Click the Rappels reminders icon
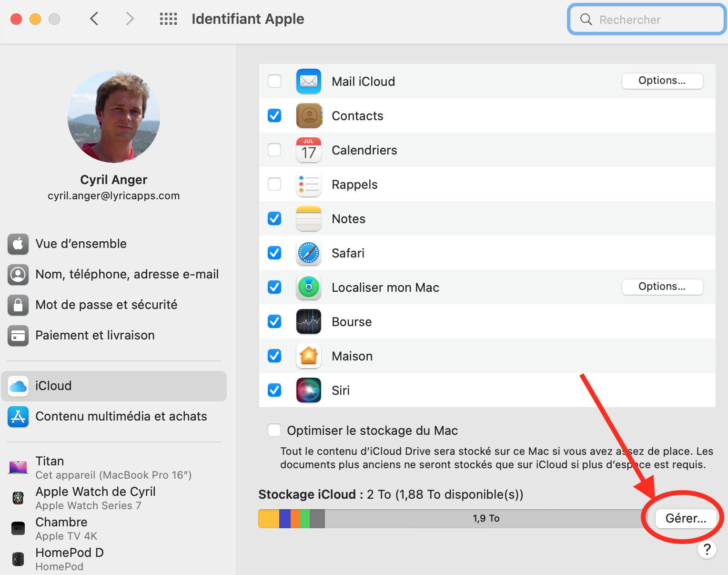Image resolution: width=728 pixels, height=575 pixels. tap(309, 184)
